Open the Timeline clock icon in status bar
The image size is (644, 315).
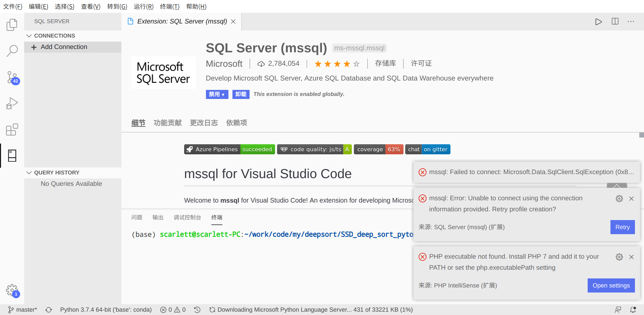click(x=197, y=310)
